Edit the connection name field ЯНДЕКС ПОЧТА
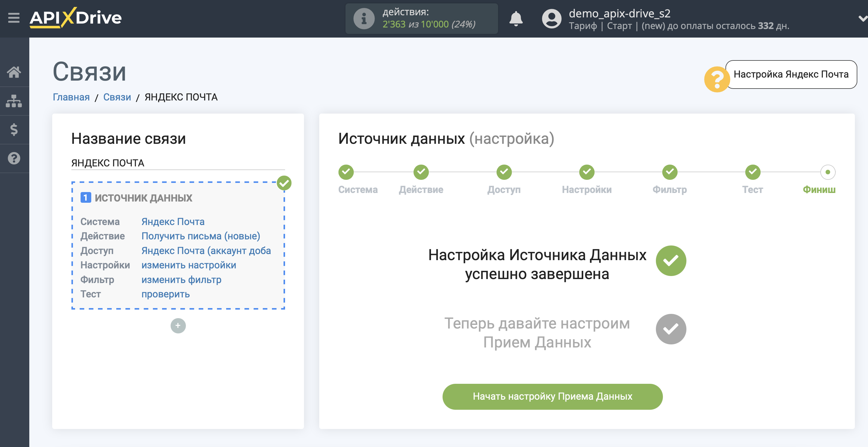 point(178,163)
